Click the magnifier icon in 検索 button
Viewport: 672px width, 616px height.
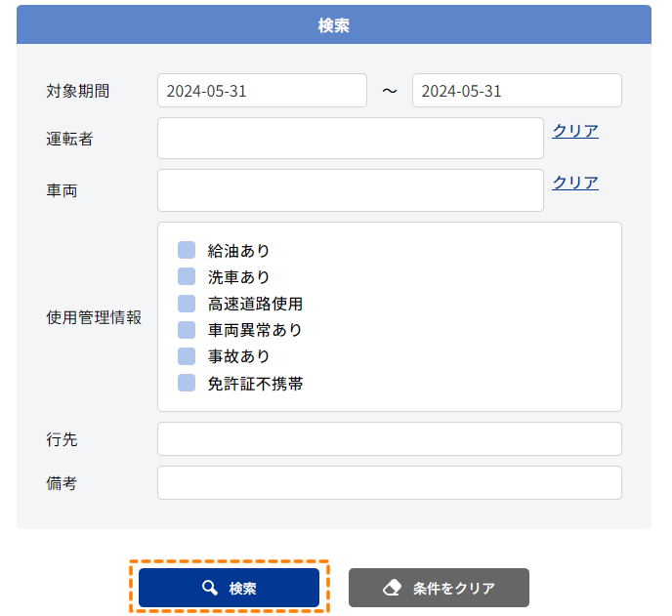(210, 588)
